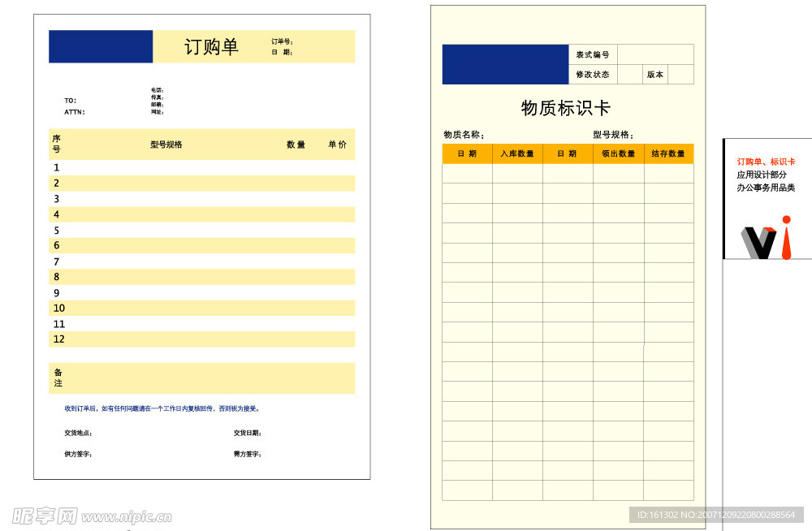Pick row number 6 in the order table
The height and width of the screenshot is (531, 812).
pos(202,245)
